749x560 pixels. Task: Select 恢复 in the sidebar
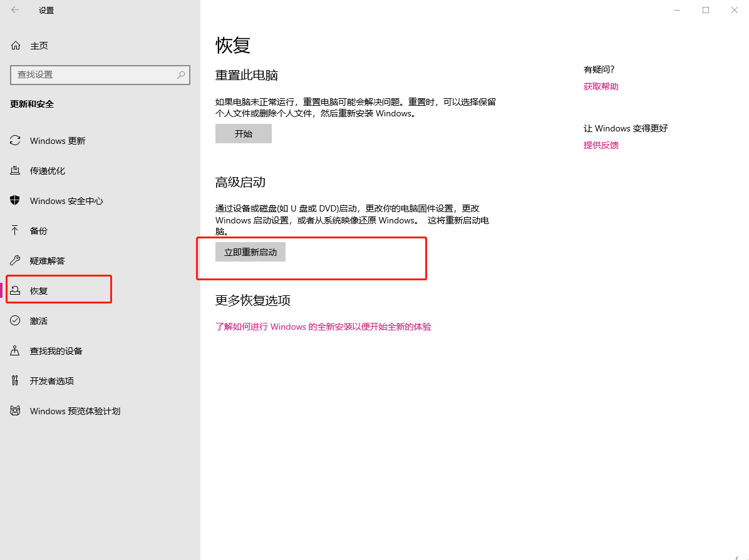tap(39, 291)
